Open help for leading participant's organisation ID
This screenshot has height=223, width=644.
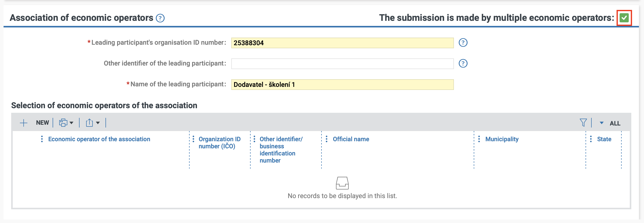coord(463,43)
